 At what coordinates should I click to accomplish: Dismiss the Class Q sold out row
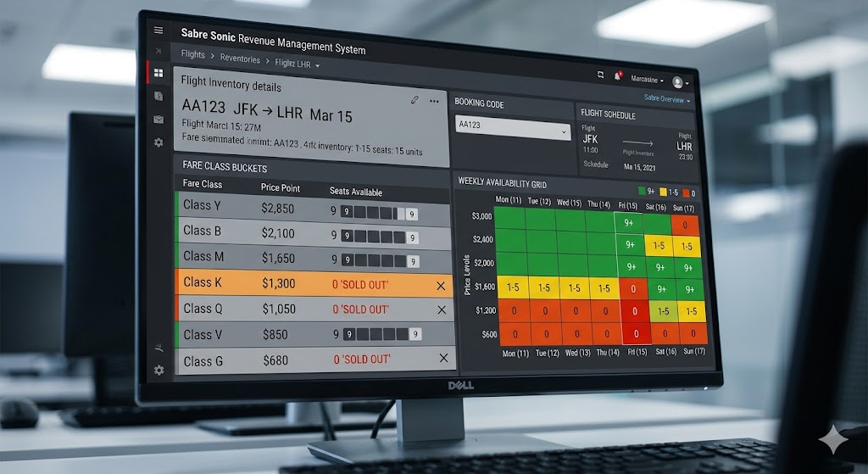(442, 310)
